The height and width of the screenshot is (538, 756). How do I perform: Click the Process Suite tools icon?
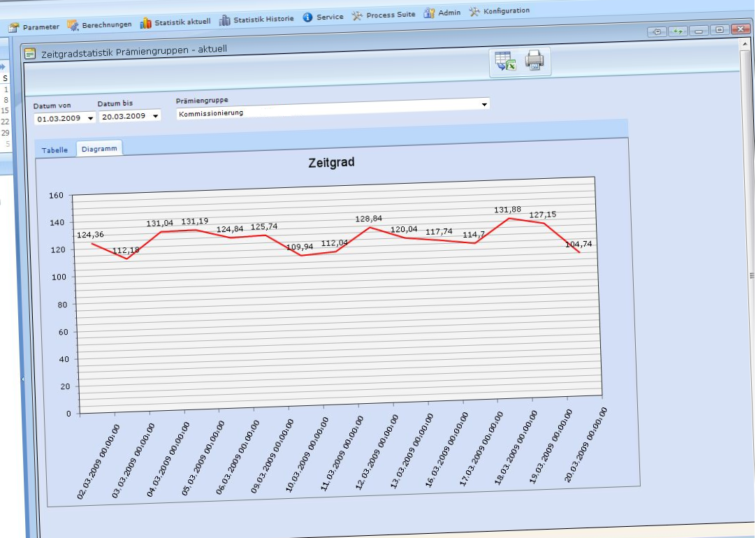pos(357,15)
